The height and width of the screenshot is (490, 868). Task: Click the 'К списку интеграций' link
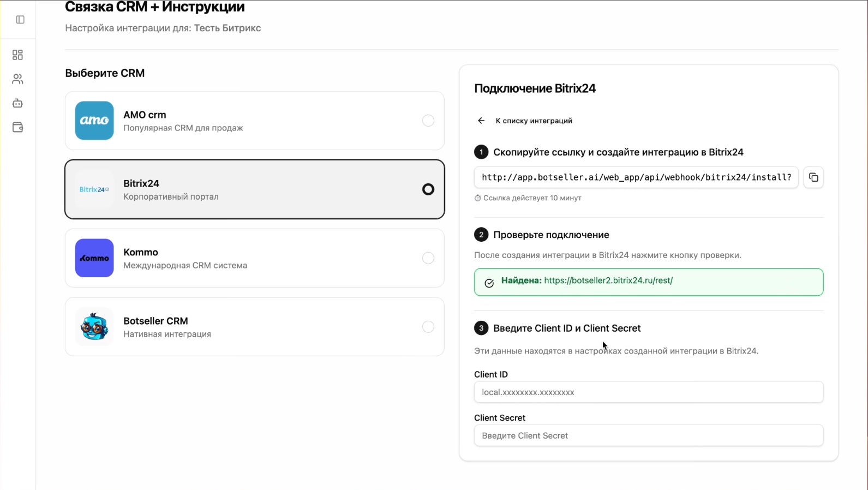(x=534, y=121)
